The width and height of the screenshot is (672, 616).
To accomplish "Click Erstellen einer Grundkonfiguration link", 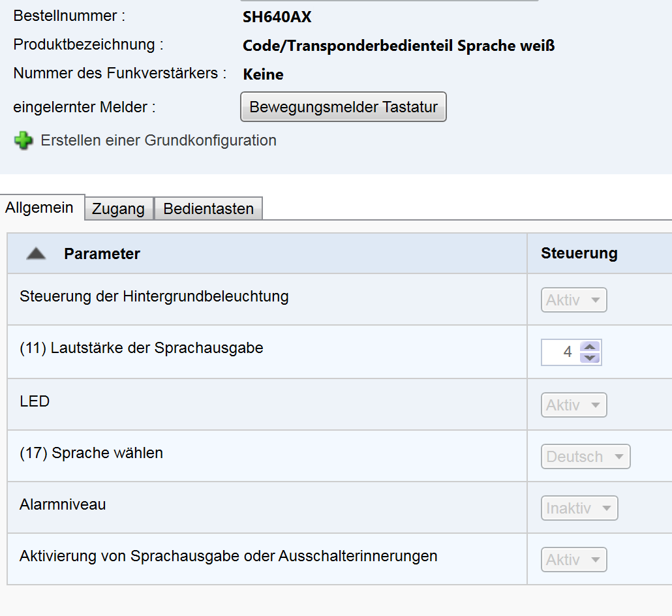I will click(159, 140).
